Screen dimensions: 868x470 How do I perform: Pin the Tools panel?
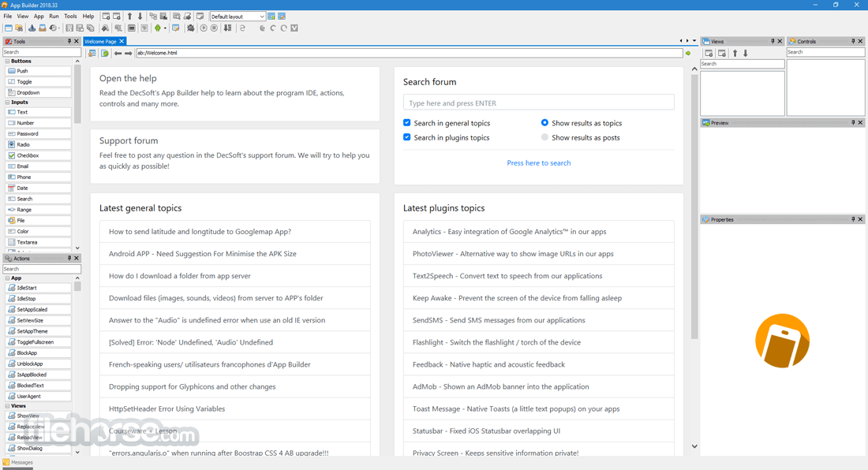(x=69, y=42)
